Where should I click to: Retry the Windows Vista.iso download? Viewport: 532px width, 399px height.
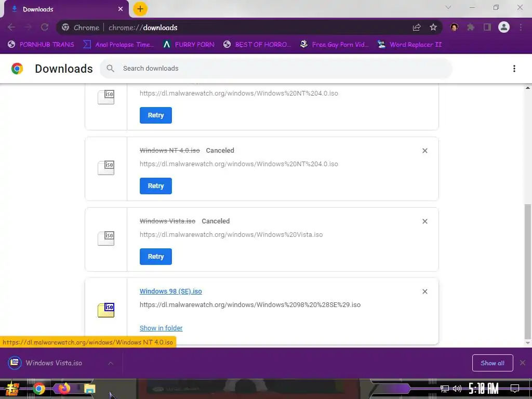156,257
